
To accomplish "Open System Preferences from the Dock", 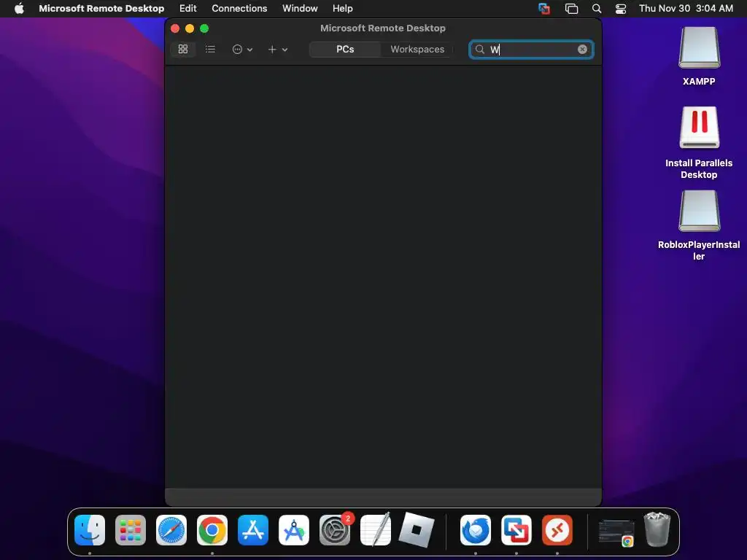I will (335, 530).
